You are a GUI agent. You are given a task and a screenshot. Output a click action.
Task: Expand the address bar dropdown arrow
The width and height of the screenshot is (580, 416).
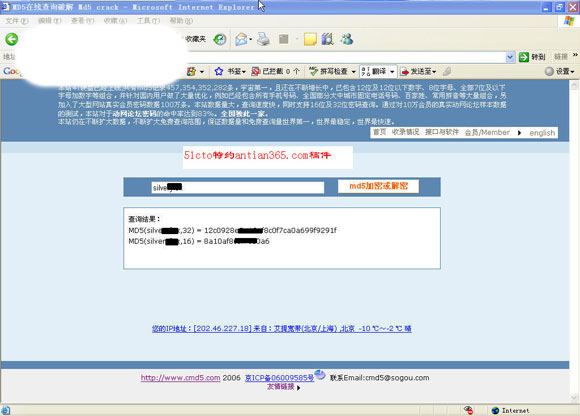pyautogui.click(x=510, y=57)
